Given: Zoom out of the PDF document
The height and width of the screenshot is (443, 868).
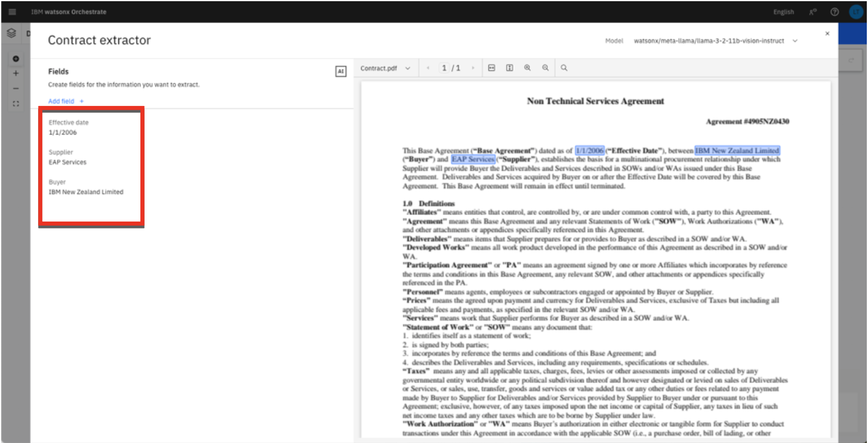Looking at the screenshot, I should [545, 68].
